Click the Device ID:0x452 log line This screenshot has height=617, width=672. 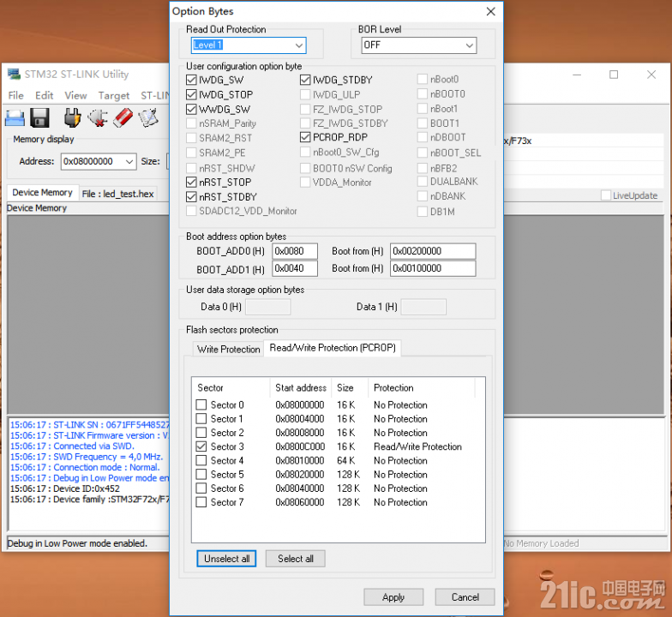click(x=65, y=488)
